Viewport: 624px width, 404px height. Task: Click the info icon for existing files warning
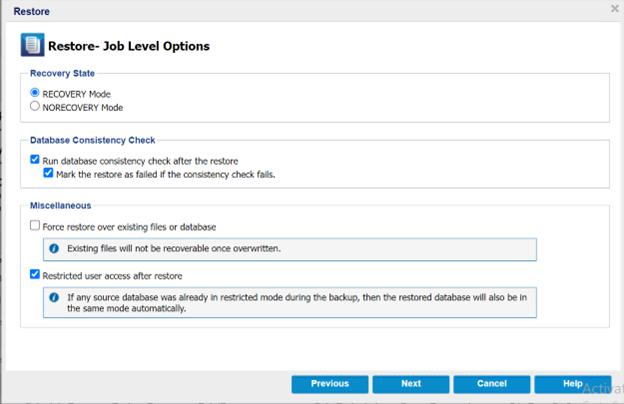point(54,249)
